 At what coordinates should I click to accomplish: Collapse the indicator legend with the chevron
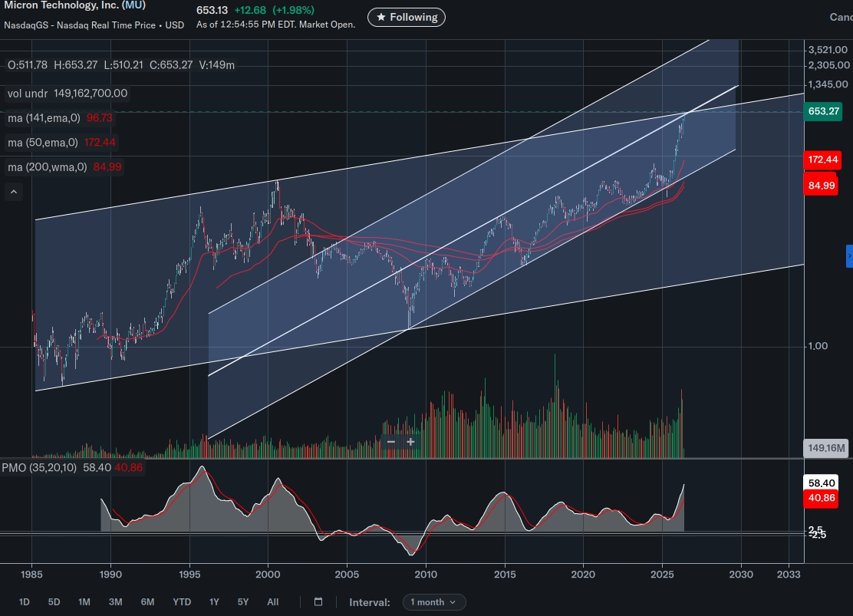pos(14,192)
